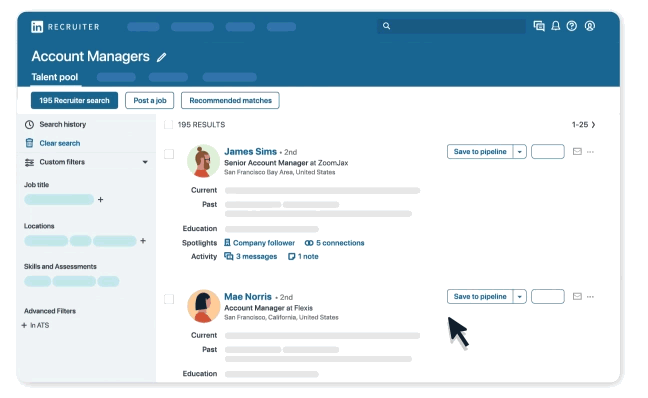View the Company follower spotlight
Viewport: 648px width, 398px height.
point(259,243)
